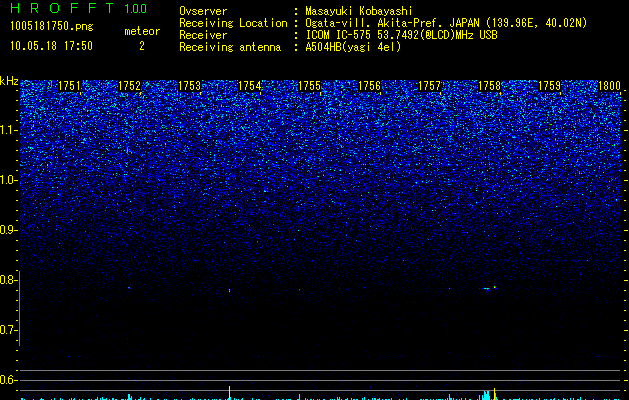Click the kHz axis unit label
629x400 pixels.
[x=9, y=81]
